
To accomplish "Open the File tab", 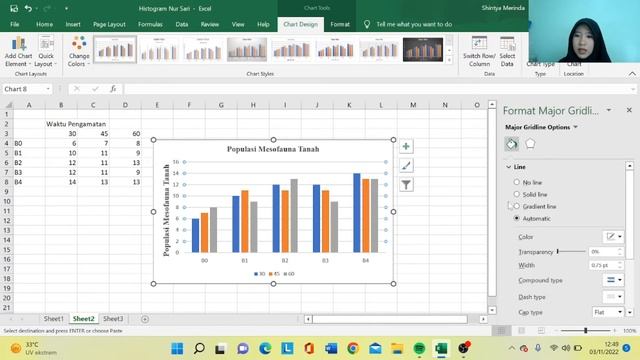I will click(x=14, y=24).
